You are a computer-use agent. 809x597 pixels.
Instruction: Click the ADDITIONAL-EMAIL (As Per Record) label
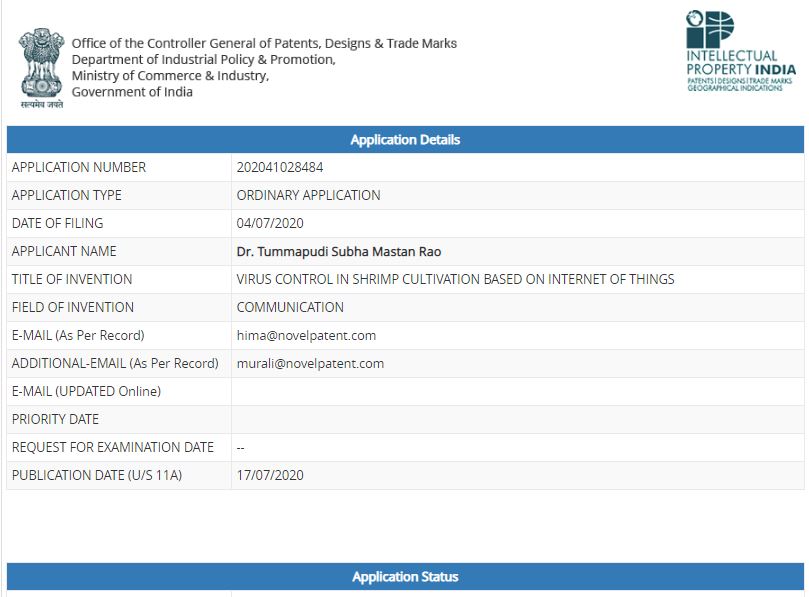click(115, 363)
